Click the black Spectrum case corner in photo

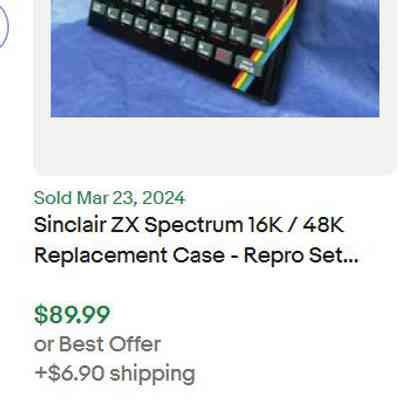point(271,95)
